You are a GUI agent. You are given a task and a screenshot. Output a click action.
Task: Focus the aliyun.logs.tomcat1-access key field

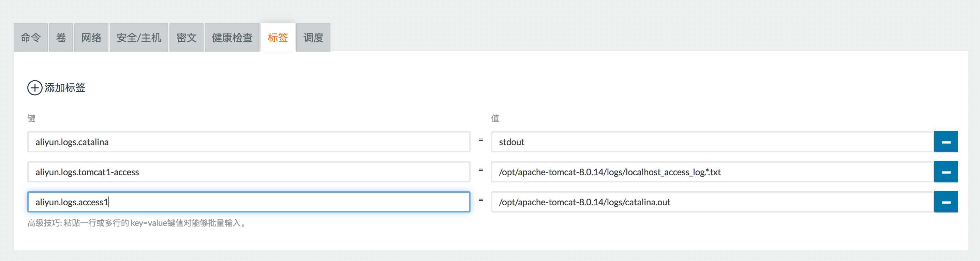(249, 172)
